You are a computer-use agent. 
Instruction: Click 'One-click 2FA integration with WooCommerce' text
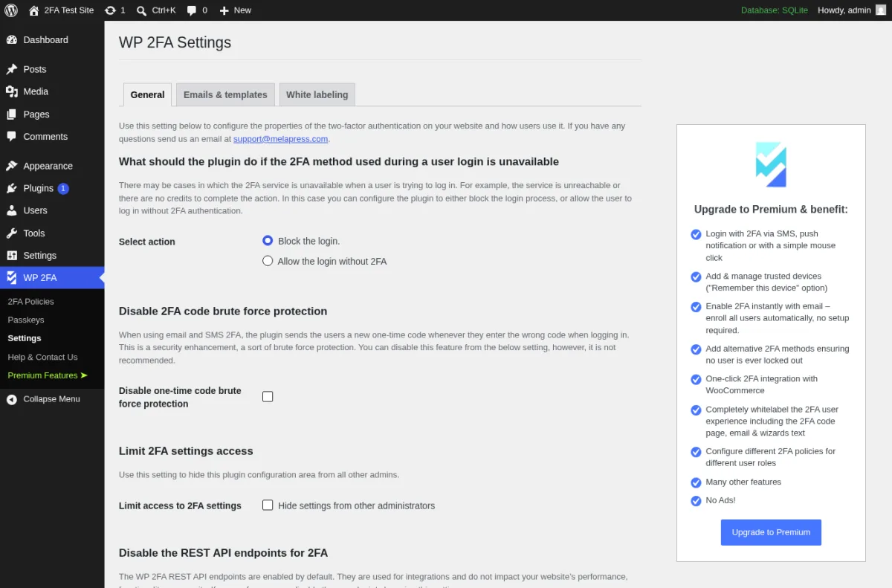(761, 384)
